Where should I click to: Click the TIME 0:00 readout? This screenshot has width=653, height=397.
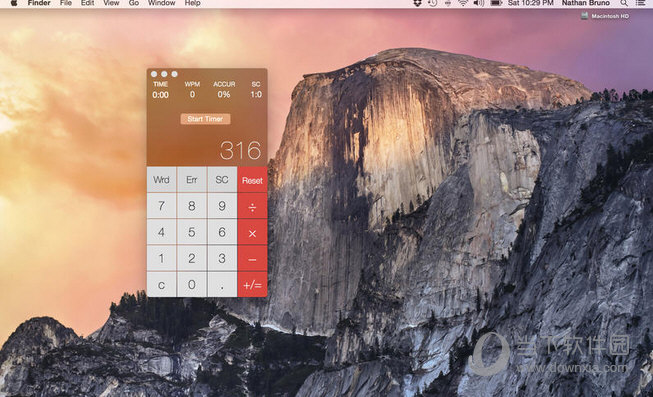point(160,90)
